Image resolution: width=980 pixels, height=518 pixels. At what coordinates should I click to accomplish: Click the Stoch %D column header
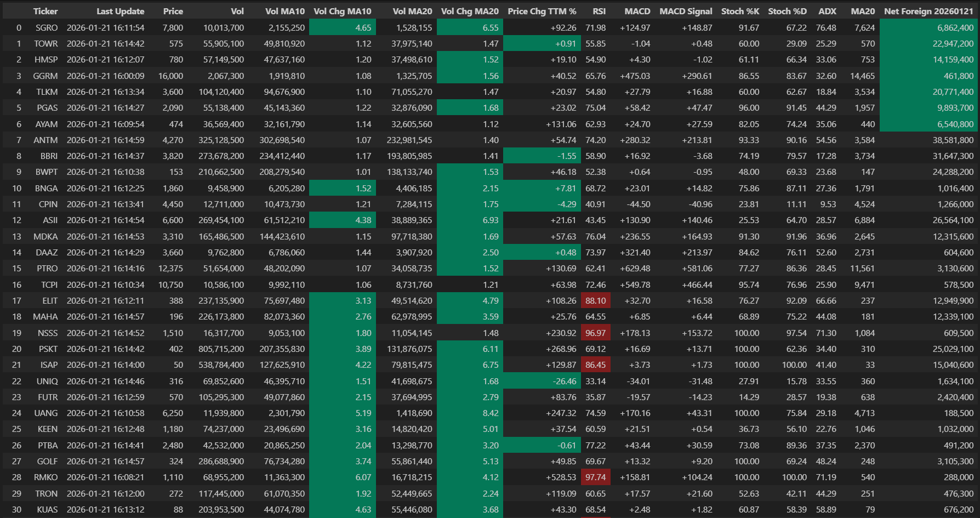coord(787,11)
